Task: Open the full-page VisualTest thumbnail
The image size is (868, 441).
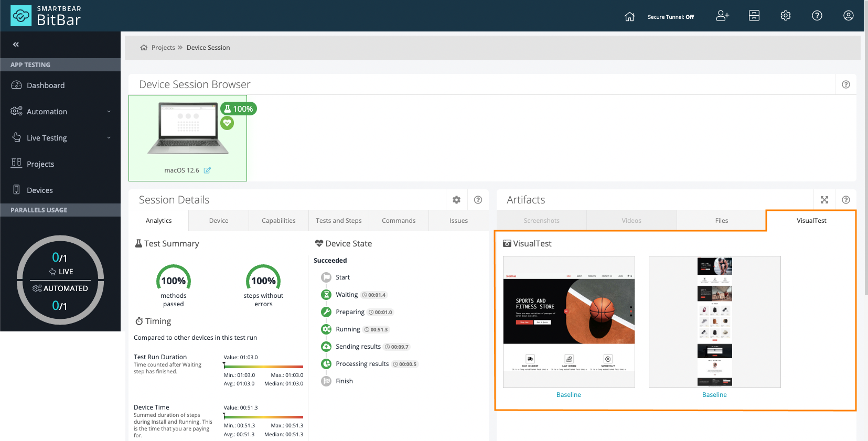Action: [714, 322]
